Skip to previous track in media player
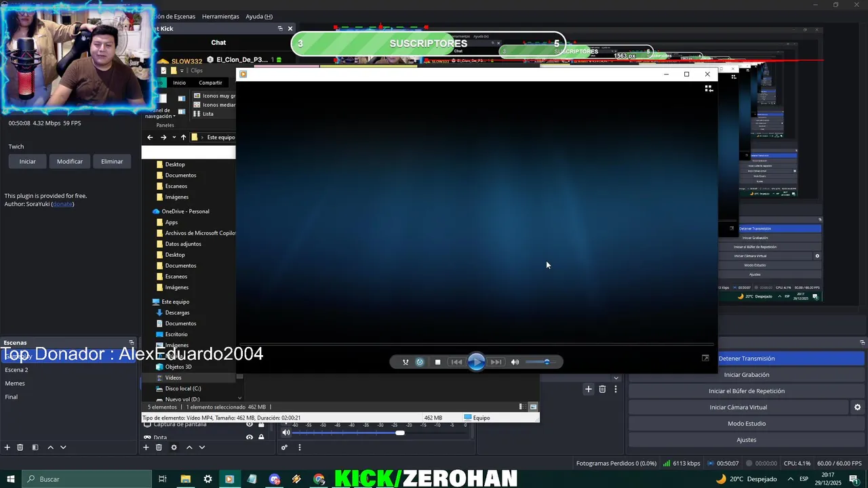The image size is (868, 488). click(457, 362)
